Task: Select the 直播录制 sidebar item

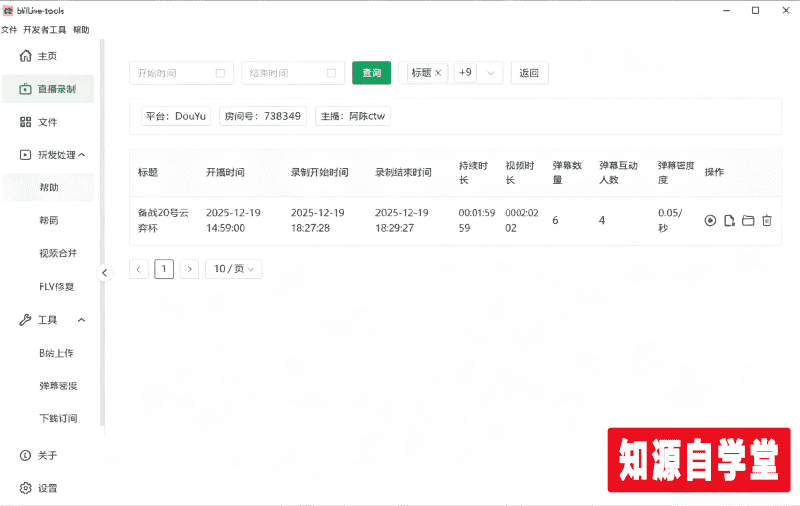Action: pyautogui.click(x=48, y=89)
